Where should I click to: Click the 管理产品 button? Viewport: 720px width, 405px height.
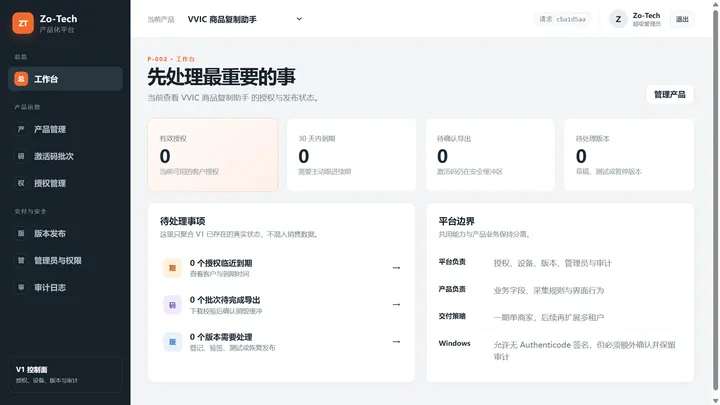(x=669, y=95)
